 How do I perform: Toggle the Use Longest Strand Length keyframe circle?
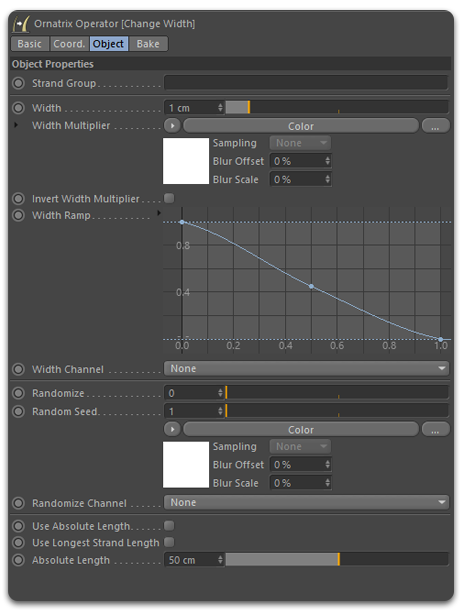point(18,542)
